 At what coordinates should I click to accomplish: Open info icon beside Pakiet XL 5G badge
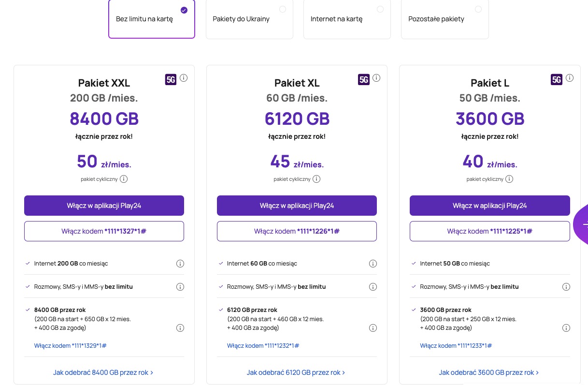click(377, 78)
